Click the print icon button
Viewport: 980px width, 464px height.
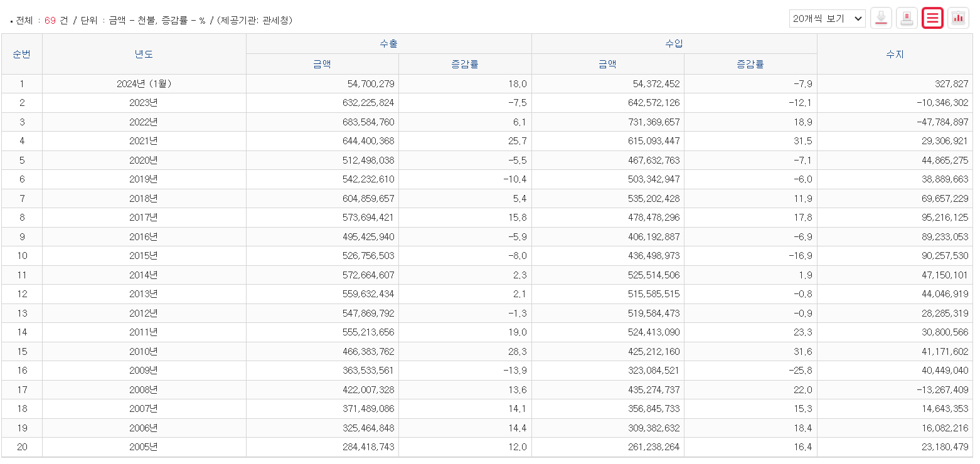point(907,18)
